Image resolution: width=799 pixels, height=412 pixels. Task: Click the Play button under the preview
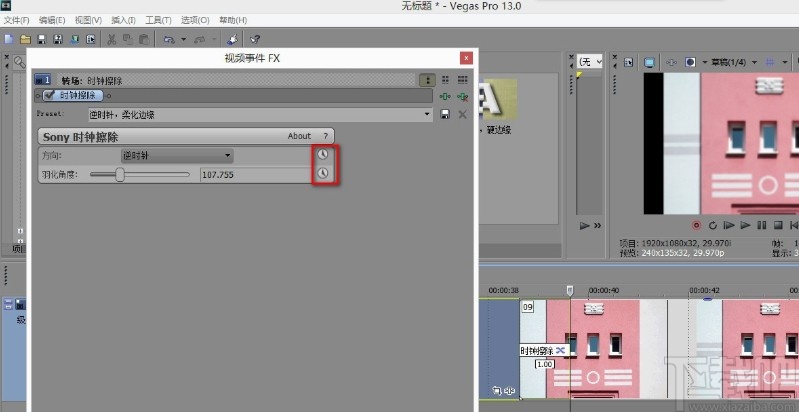pos(745,225)
